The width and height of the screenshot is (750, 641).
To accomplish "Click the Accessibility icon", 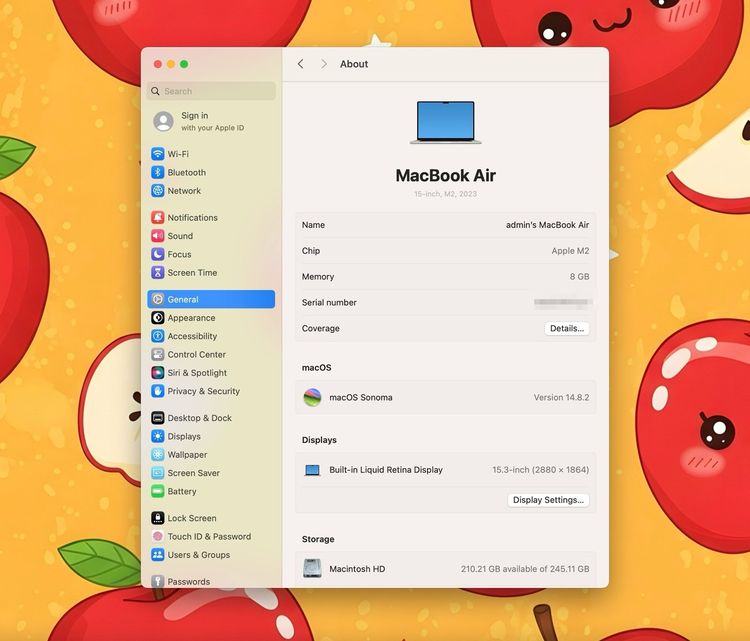I will (x=157, y=336).
